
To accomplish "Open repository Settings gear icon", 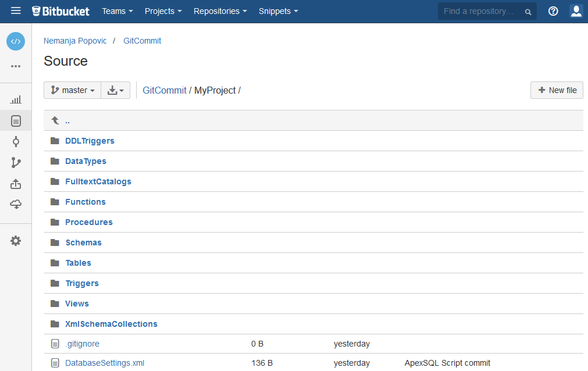I will (16, 240).
